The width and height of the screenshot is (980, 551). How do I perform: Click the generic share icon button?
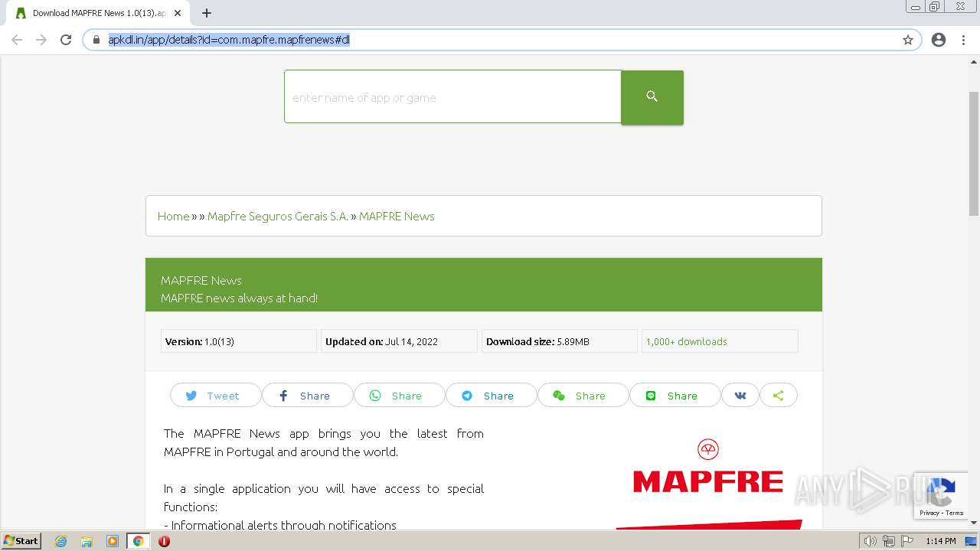(779, 396)
